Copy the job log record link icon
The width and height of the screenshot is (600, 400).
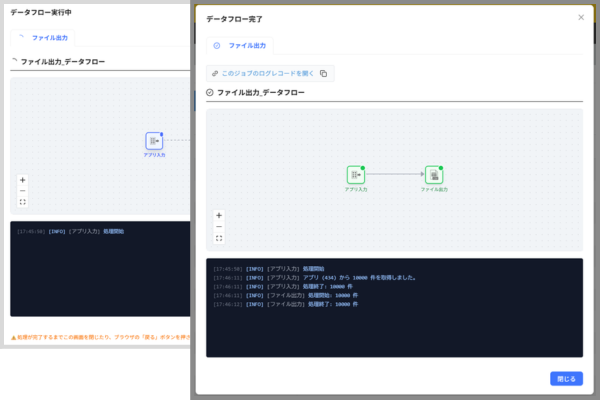click(323, 73)
